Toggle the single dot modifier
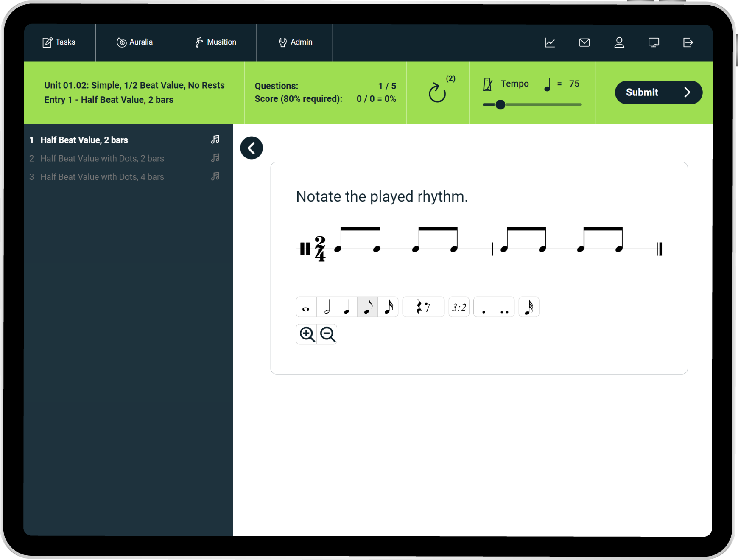 click(484, 307)
